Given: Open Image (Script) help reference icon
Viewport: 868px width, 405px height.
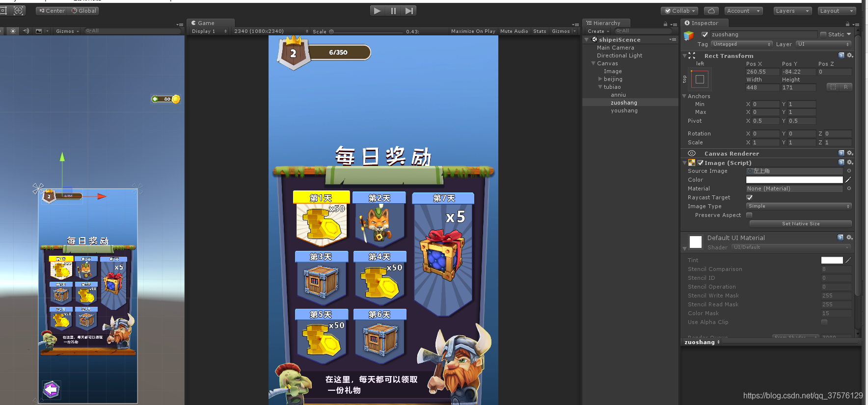Looking at the screenshot, I should coord(841,162).
